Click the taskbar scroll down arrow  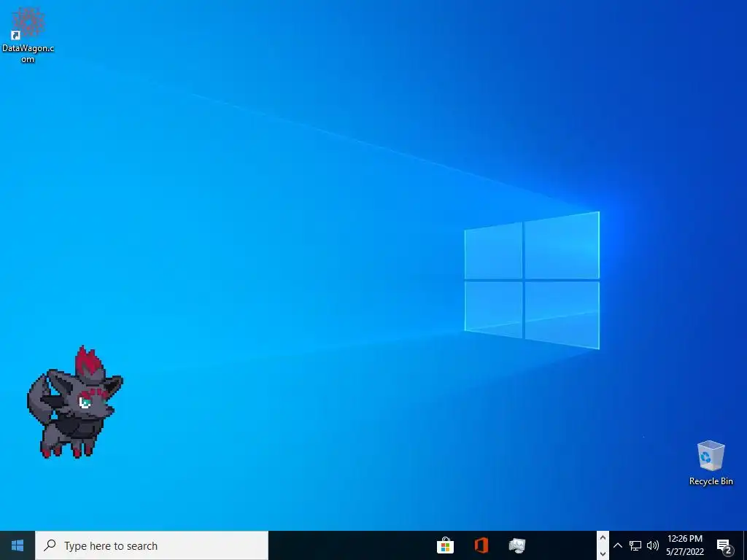[x=603, y=553]
